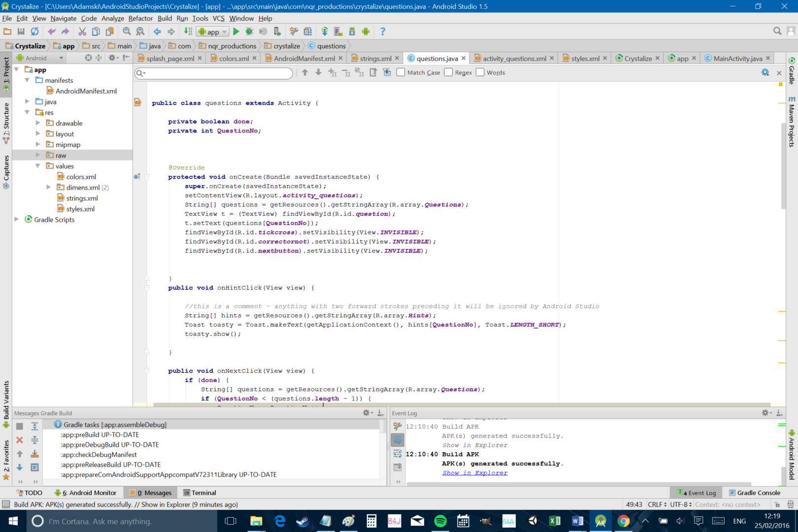Run the app with the green play button
This screenshot has width=798, height=532.
pos(236,32)
